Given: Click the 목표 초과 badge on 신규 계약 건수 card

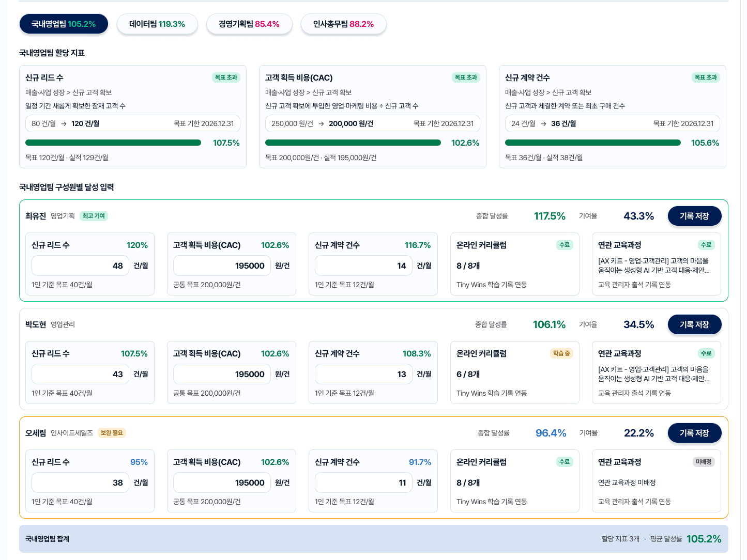Looking at the screenshot, I should pos(706,77).
